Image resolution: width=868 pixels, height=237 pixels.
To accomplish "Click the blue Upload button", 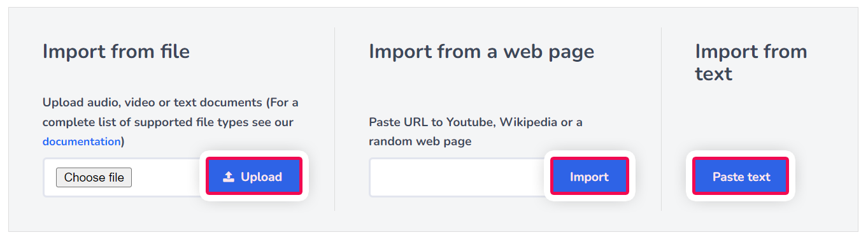I will 253,176.
